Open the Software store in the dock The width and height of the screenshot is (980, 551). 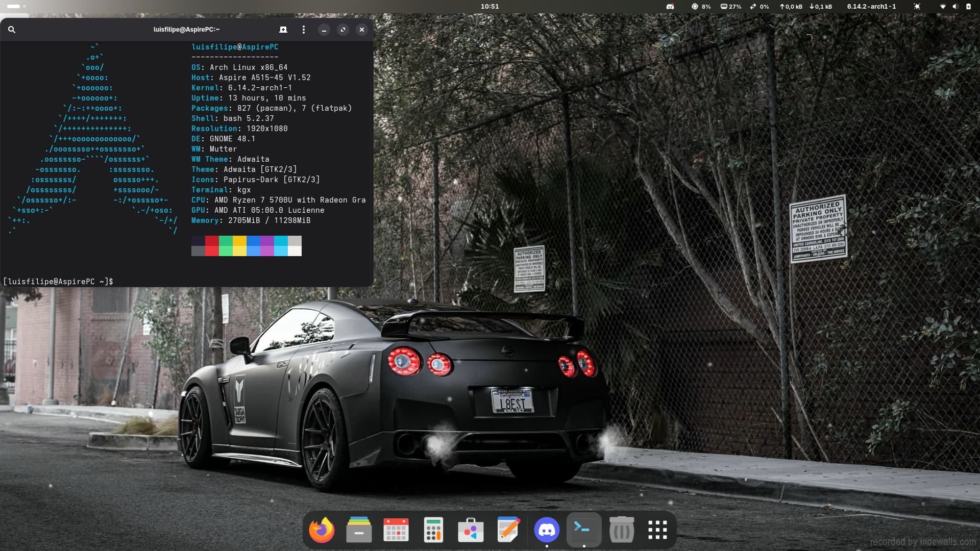pyautogui.click(x=471, y=530)
